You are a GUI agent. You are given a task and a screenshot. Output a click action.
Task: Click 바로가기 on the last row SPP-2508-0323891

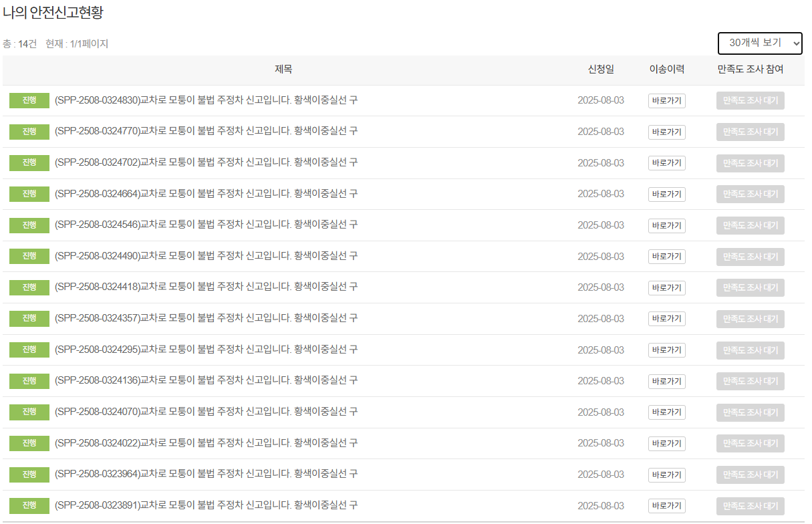pyautogui.click(x=666, y=506)
